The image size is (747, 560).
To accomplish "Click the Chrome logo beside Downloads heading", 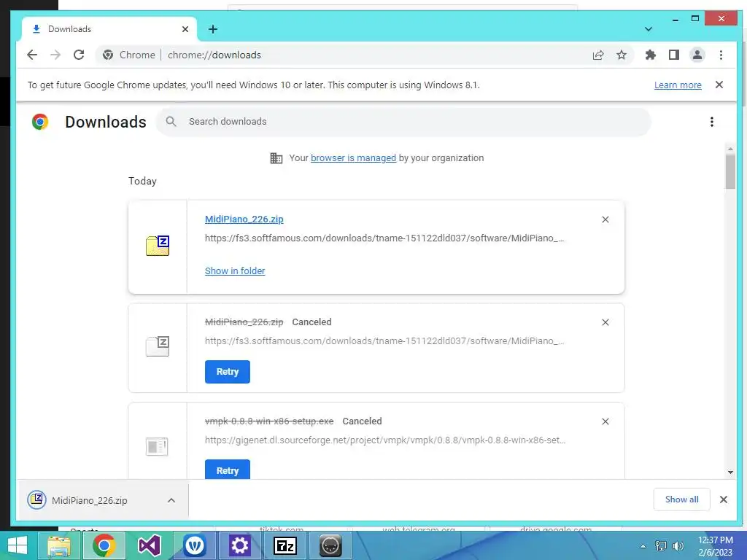I will [40, 122].
